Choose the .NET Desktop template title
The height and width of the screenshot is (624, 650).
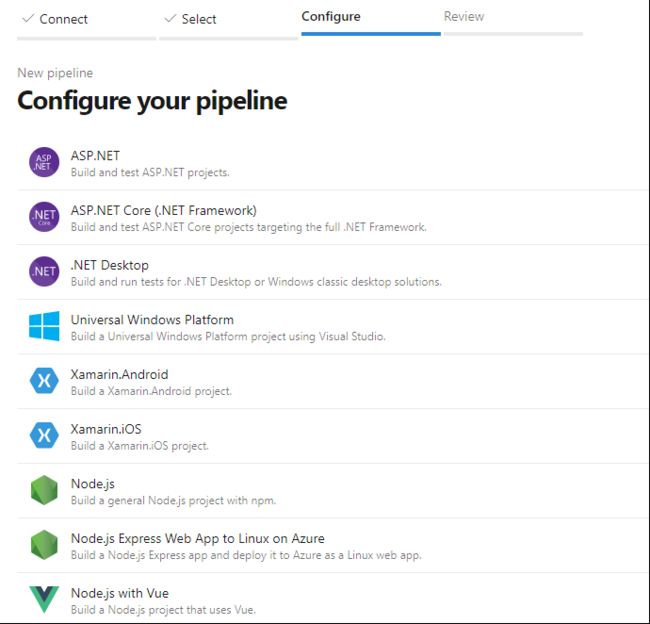110,265
